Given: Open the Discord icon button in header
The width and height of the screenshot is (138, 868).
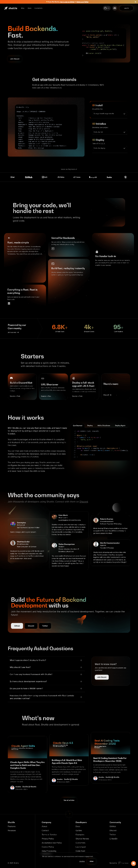Looking at the screenshot, I should (115, 8).
